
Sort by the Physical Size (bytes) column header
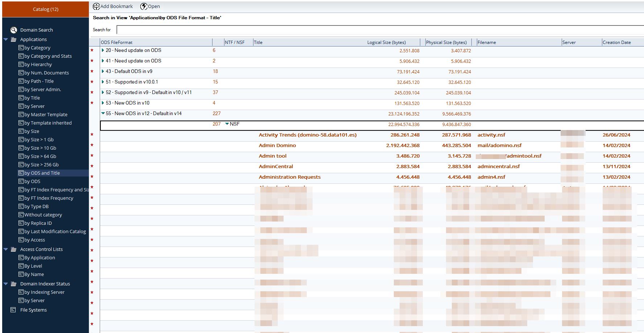(x=446, y=42)
